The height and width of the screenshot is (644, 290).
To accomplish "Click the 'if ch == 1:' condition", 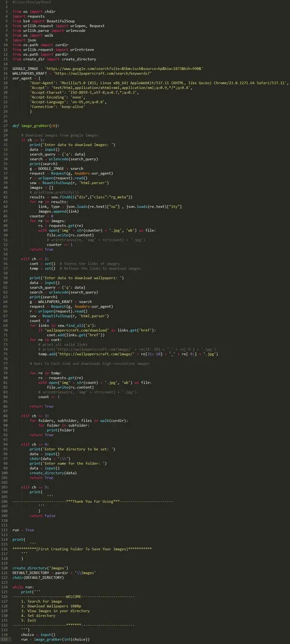I will pos(33,140).
